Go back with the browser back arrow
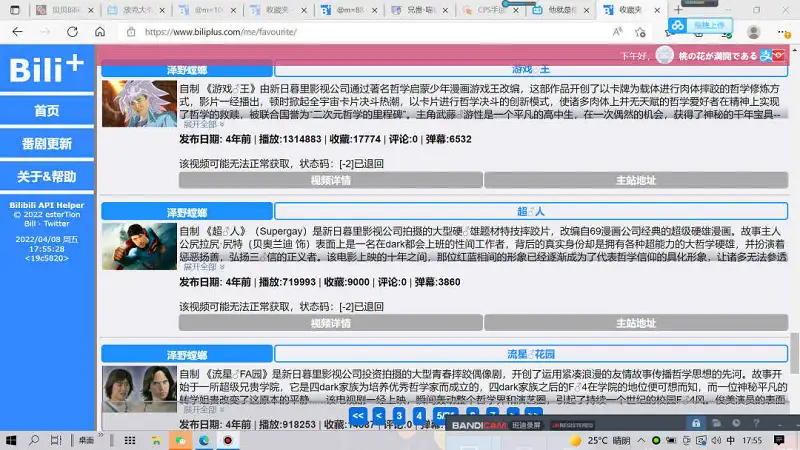The width and height of the screenshot is (800, 450). [17, 32]
